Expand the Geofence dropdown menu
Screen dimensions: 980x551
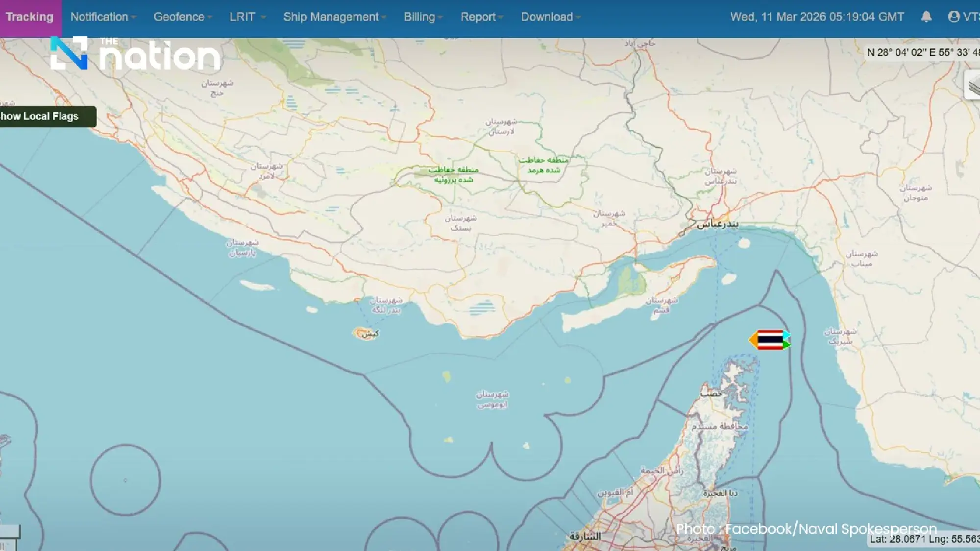(x=182, y=17)
